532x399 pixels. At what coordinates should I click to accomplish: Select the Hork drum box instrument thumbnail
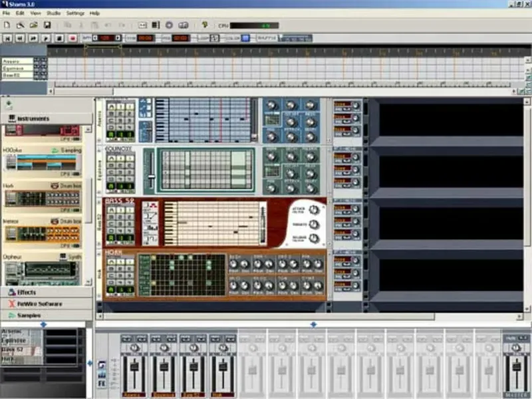coord(43,198)
